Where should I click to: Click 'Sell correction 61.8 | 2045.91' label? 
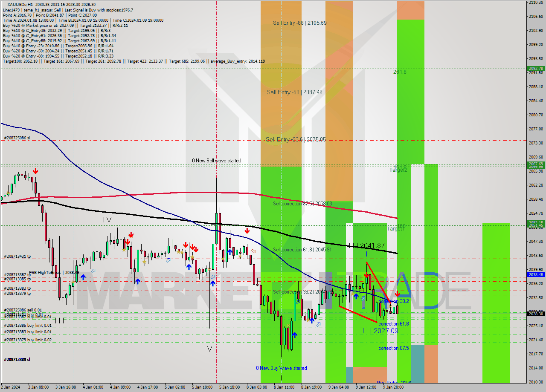click(302, 250)
